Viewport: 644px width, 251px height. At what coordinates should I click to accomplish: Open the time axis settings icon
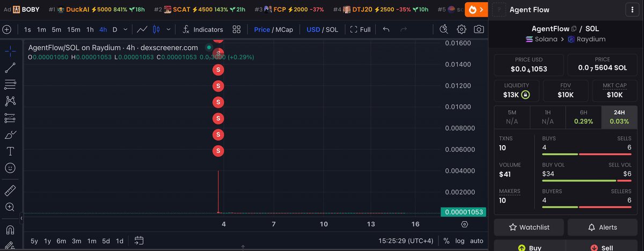464,224
